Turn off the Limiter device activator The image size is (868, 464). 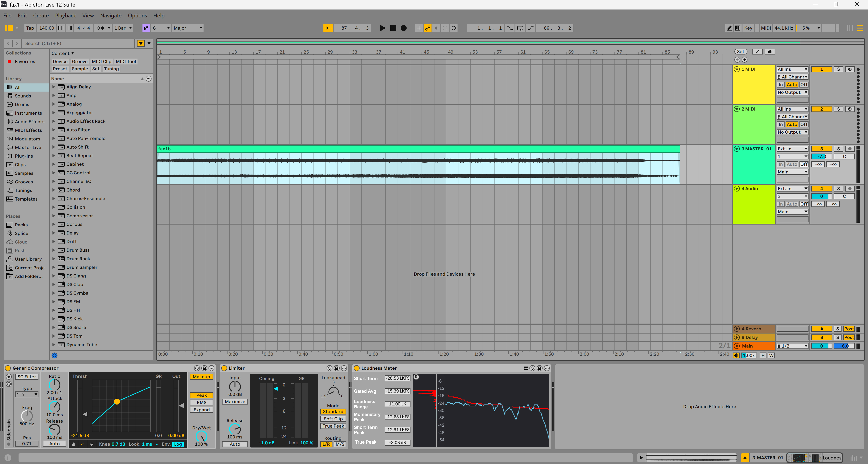[x=224, y=368]
